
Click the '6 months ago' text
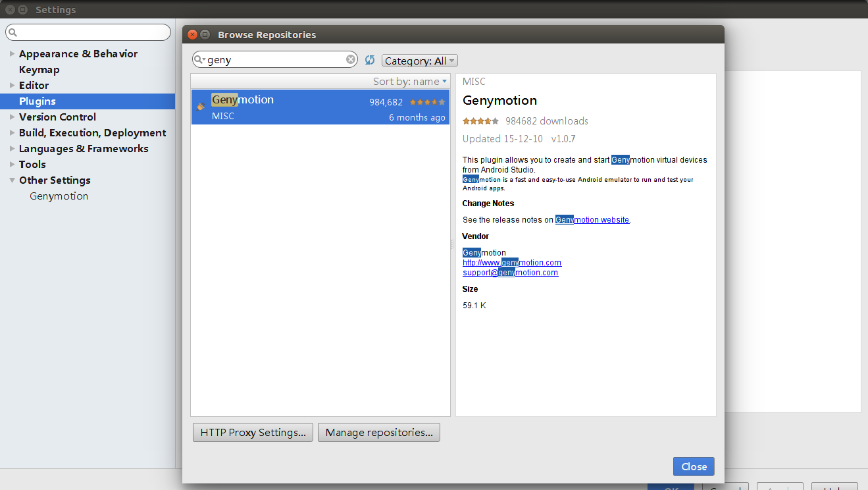click(x=417, y=117)
